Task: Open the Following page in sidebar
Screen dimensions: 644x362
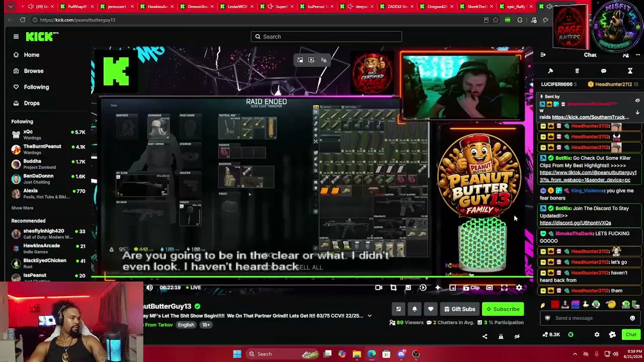Action: point(36,87)
